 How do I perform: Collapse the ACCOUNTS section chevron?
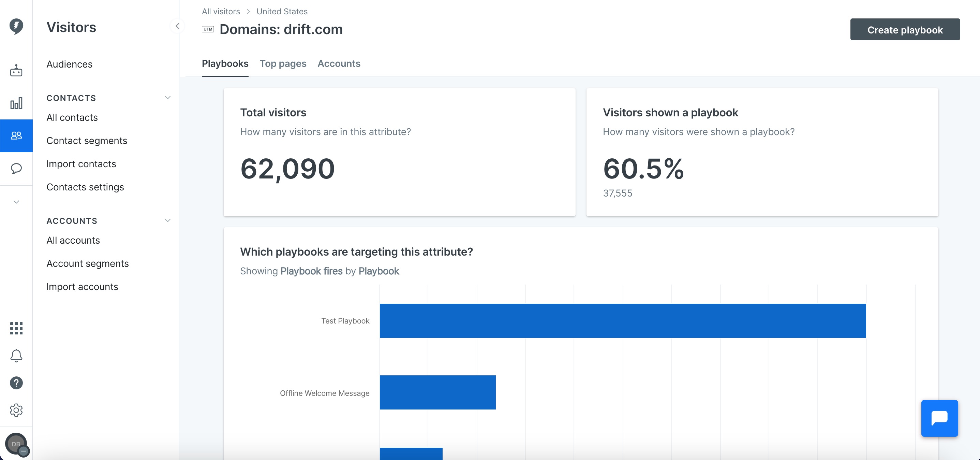[167, 220]
